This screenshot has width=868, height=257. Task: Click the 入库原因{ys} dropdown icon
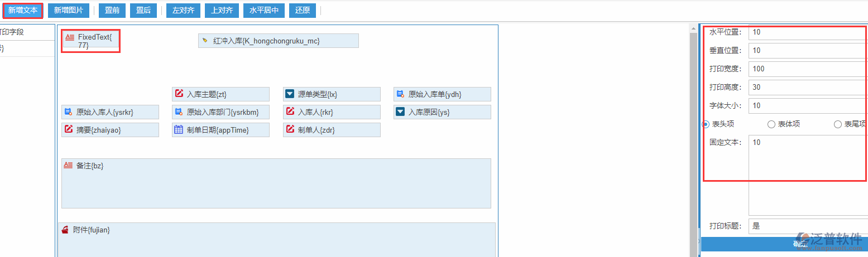(x=400, y=111)
